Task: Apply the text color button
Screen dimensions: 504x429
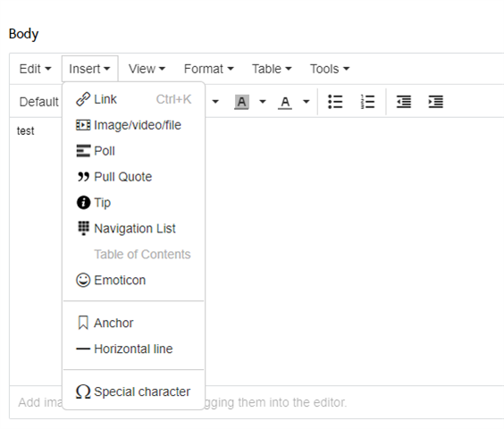Action: (x=285, y=102)
